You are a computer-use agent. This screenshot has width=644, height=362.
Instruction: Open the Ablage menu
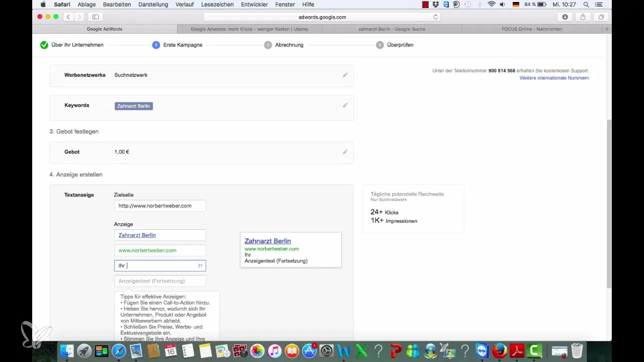pos(87,4)
